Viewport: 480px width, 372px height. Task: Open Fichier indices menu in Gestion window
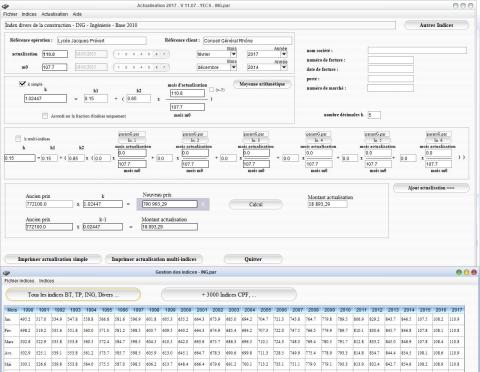point(19,281)
